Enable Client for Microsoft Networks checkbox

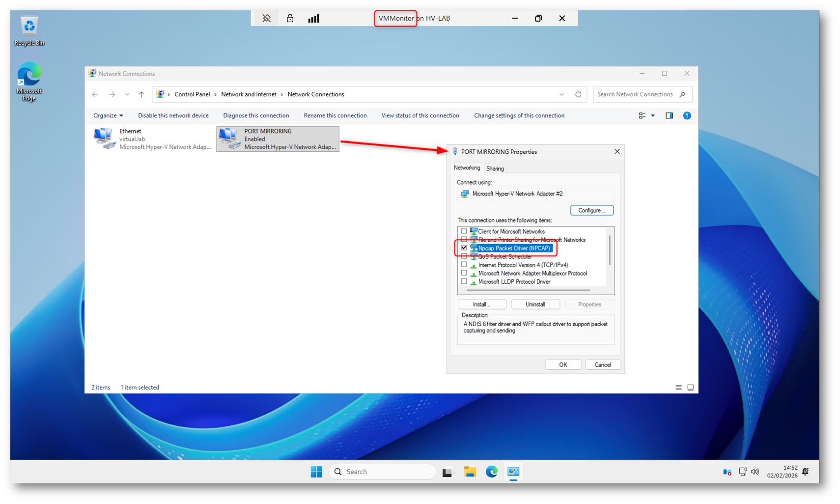pos(464,231)
